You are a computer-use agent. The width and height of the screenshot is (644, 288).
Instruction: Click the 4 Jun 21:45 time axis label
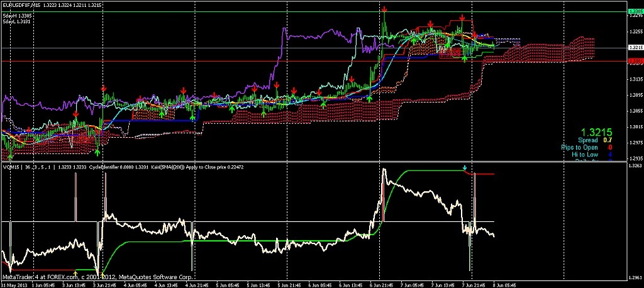pos(197,285)
